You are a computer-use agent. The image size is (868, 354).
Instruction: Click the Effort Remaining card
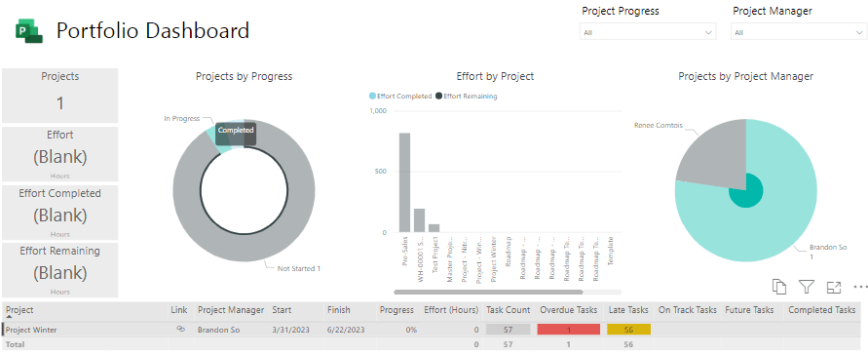click(x=59, y=270)
